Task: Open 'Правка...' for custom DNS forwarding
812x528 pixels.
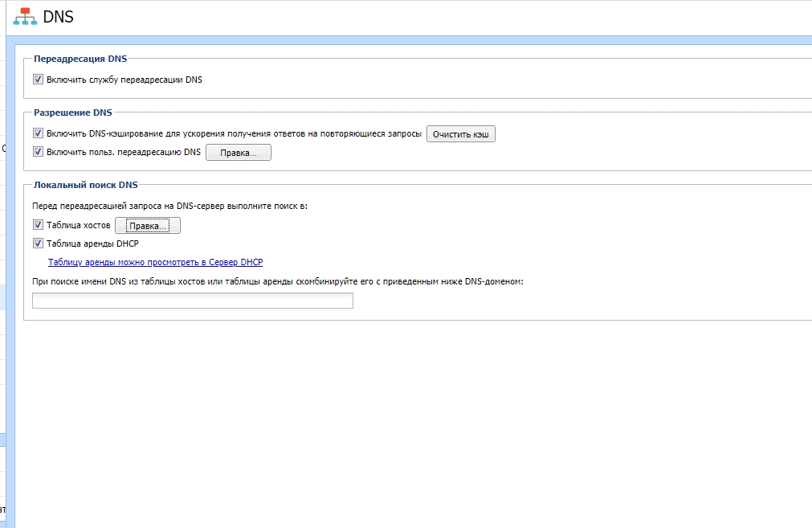Action: click(x=239, y=153)
